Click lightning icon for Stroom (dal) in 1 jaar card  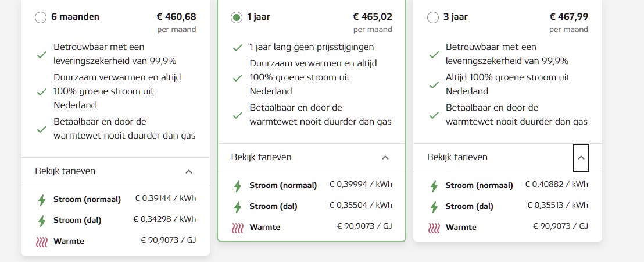(x=237, y=207)
